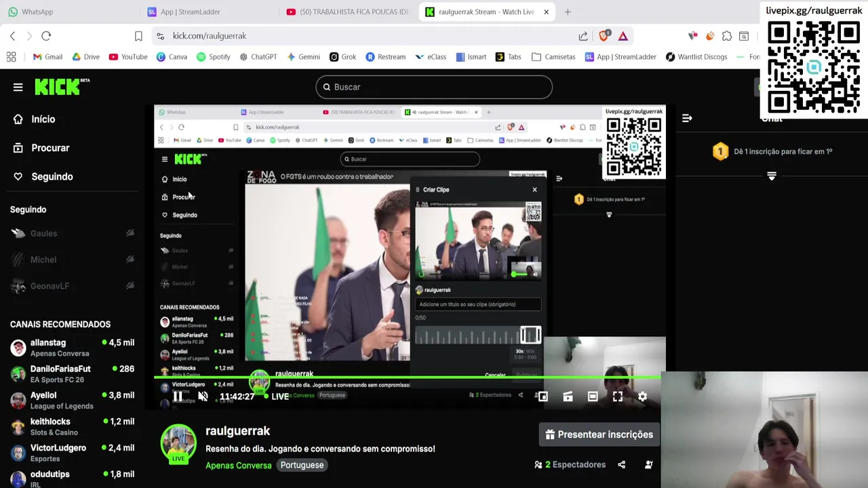Open Brave Rewards triangle icon

pyautogui.click(x=623, y=36)
